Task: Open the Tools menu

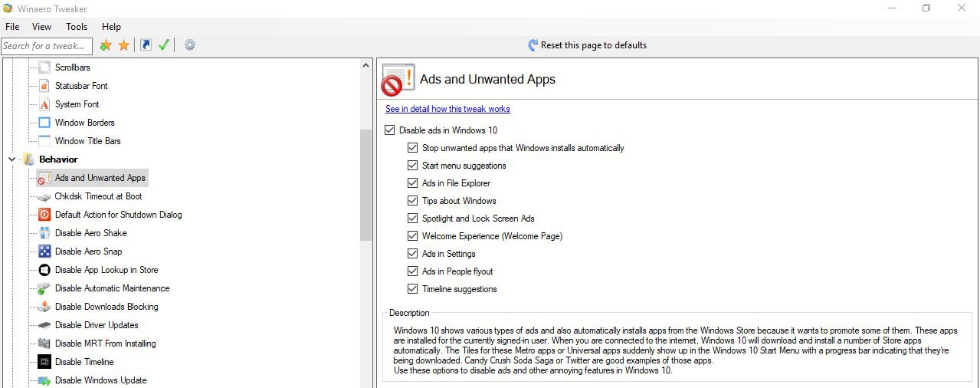Action: pos(77,27)
